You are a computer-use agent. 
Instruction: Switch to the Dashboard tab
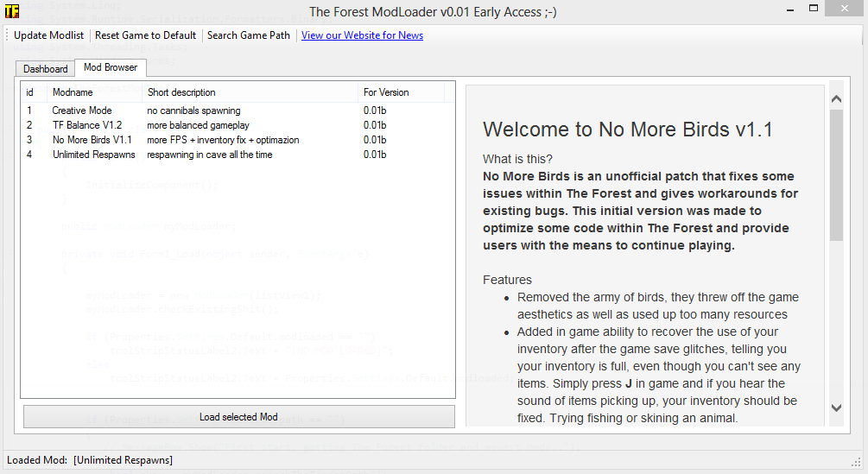pyautogui.click(x=45, y=69)
